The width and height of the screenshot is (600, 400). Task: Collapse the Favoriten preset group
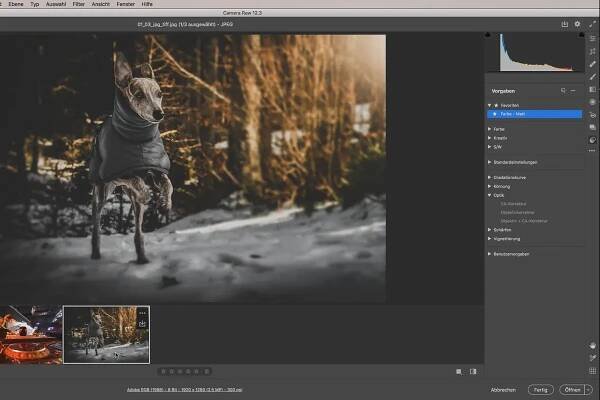(490, 105)
